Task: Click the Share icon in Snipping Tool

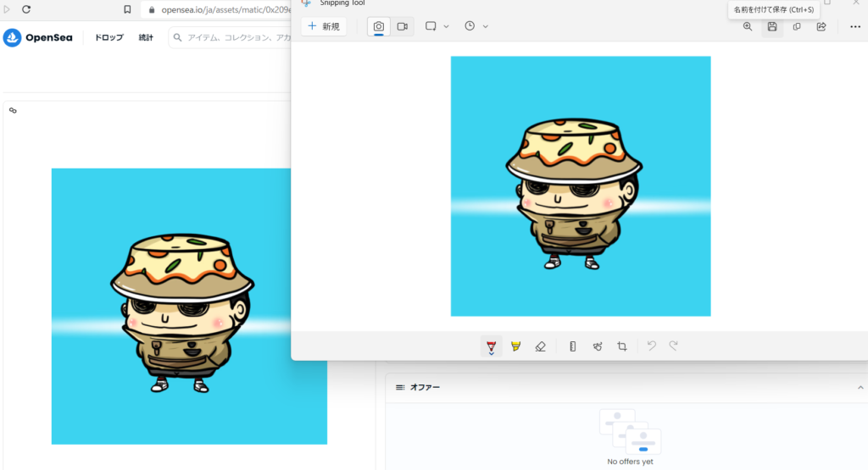Action: 821,26
